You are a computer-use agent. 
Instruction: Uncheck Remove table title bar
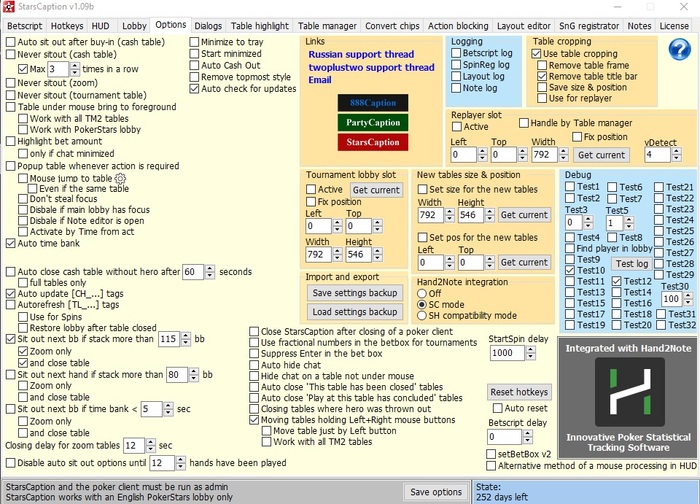coord(542,76)
